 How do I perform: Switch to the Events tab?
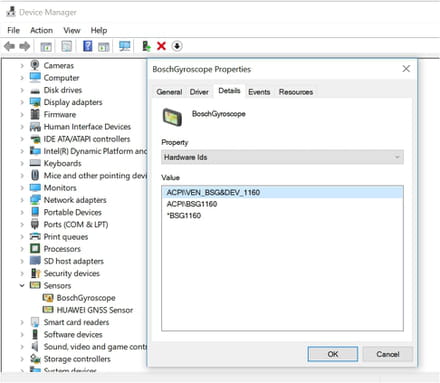pos(259,92)
